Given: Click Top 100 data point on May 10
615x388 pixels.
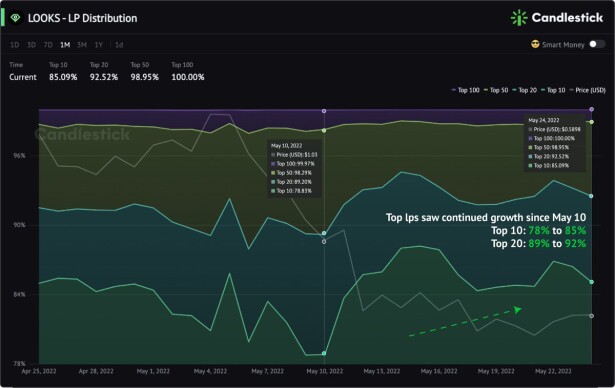Looking at the screenshot, I should click(x=324, y=111).
